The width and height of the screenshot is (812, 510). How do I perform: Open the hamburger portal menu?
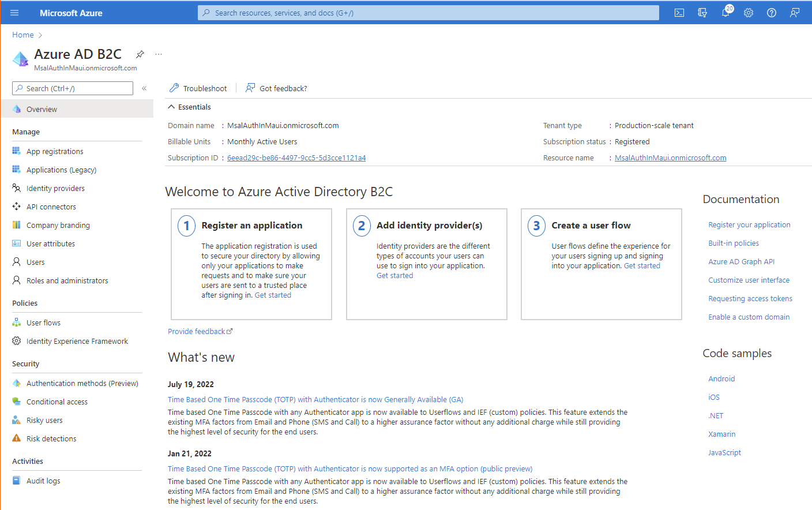[x=15, y=13]
